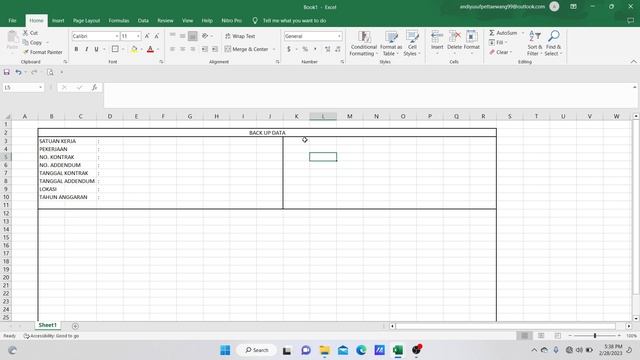Adjust the zoom slider
Viewport: 640px width, 360px height.
[x=595, y=336]
